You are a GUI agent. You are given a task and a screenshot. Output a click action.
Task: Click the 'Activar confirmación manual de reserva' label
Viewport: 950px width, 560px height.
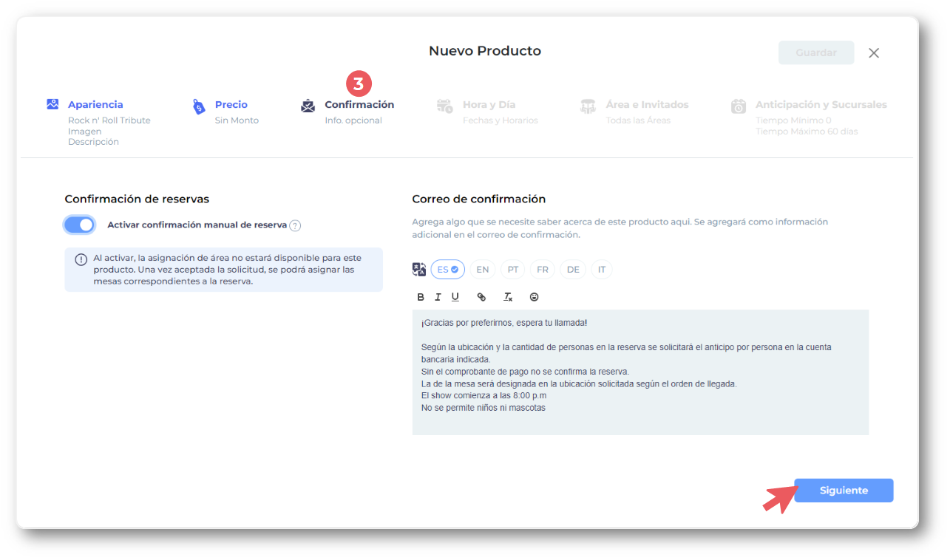(x=197, y=225)
